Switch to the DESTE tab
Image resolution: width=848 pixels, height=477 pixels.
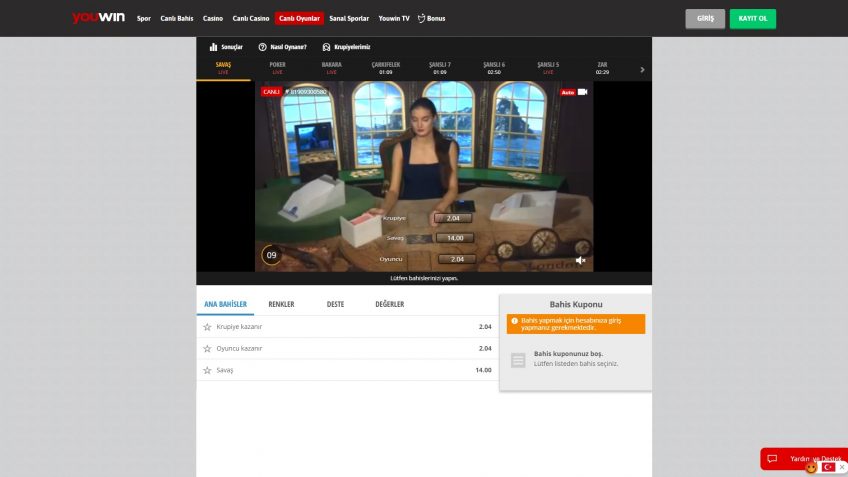pos(335,304)
